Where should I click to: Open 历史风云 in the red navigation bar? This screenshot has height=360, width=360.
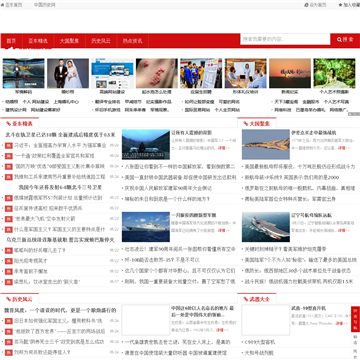click(101, 41)
